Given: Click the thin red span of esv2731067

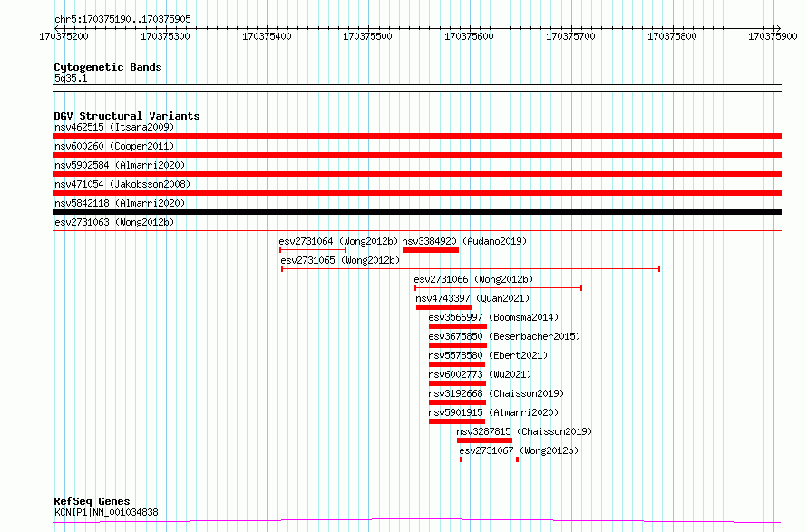Looking at the screenshot, I should [x=489, y=459].
